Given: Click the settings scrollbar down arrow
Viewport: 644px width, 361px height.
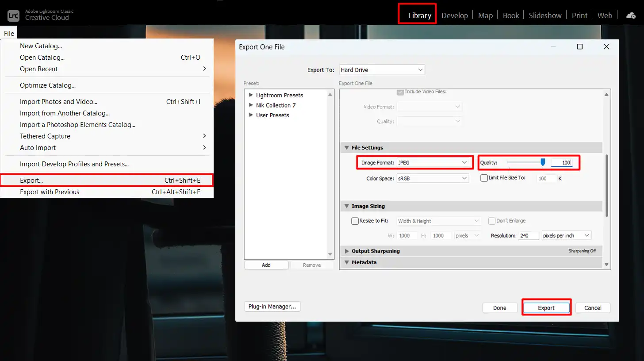Looking at the screenshot, I should tap(606, 265).
